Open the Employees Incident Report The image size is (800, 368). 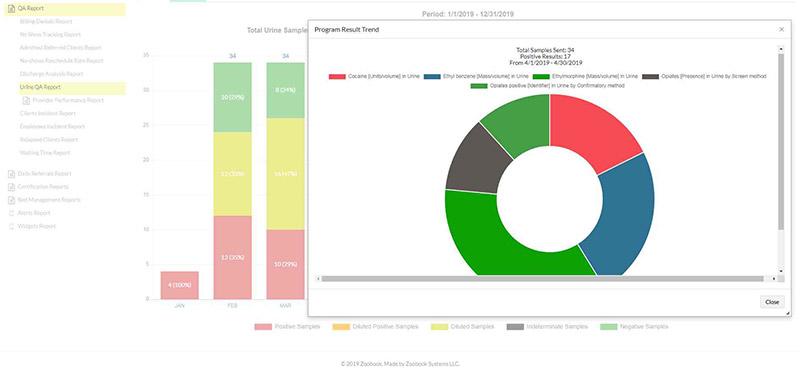[x=52, y=127]
